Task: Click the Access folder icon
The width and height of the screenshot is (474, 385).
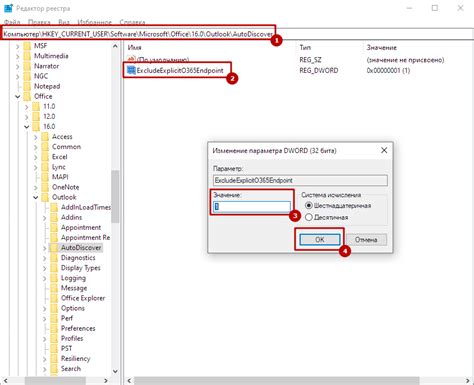Action: point(45,137)
